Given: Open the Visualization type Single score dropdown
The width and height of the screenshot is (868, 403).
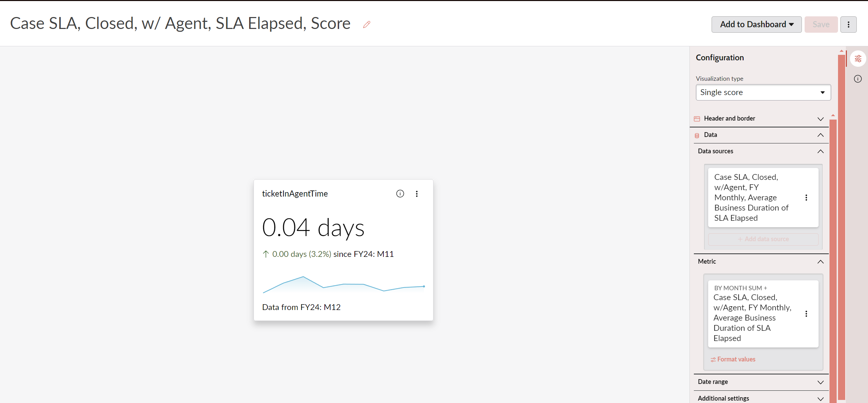Looking at the screenshot, I should coord(763,92).
